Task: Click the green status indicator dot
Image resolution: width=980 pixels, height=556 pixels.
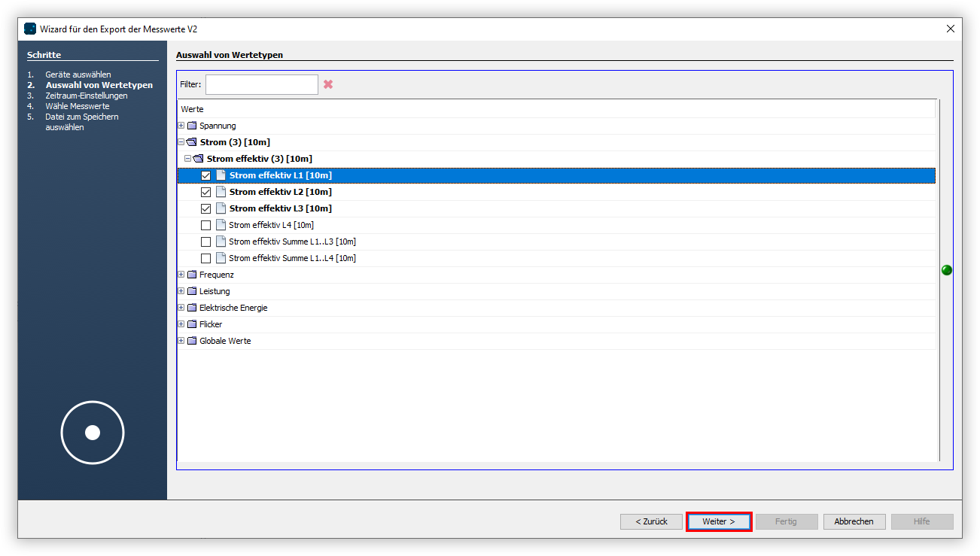Action: click(946, 270)
